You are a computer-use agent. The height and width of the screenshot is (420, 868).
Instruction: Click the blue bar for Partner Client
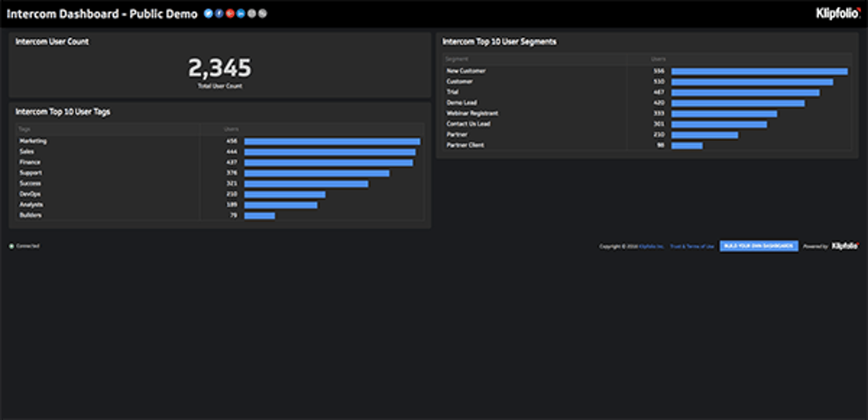[x=687, y=146]
